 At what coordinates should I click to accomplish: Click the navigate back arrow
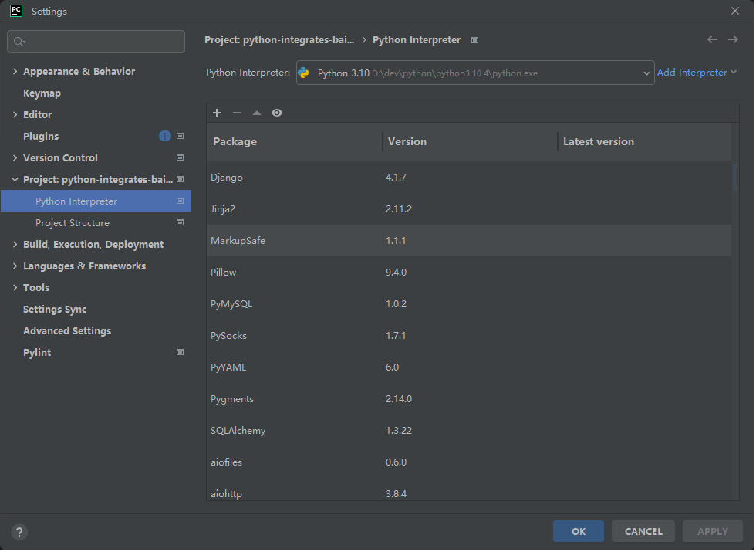click(712, 39)
